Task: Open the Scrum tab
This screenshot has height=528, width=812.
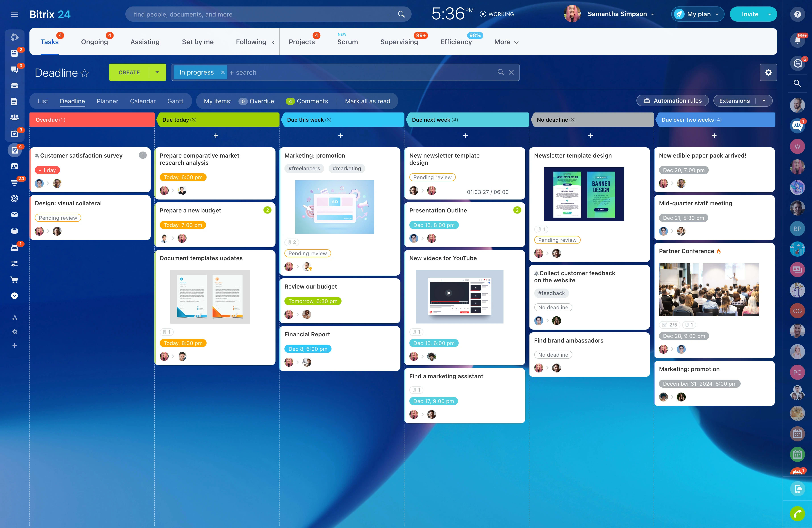Action: pos(347,42)
